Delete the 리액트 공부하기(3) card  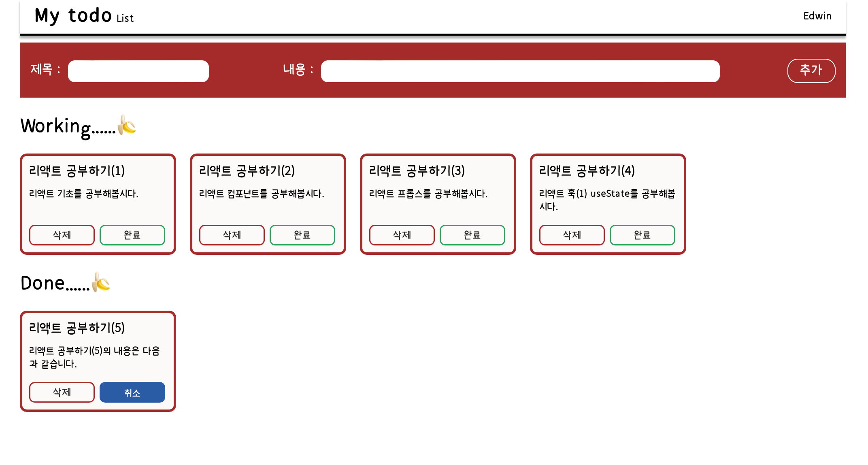tap(402, 235)
